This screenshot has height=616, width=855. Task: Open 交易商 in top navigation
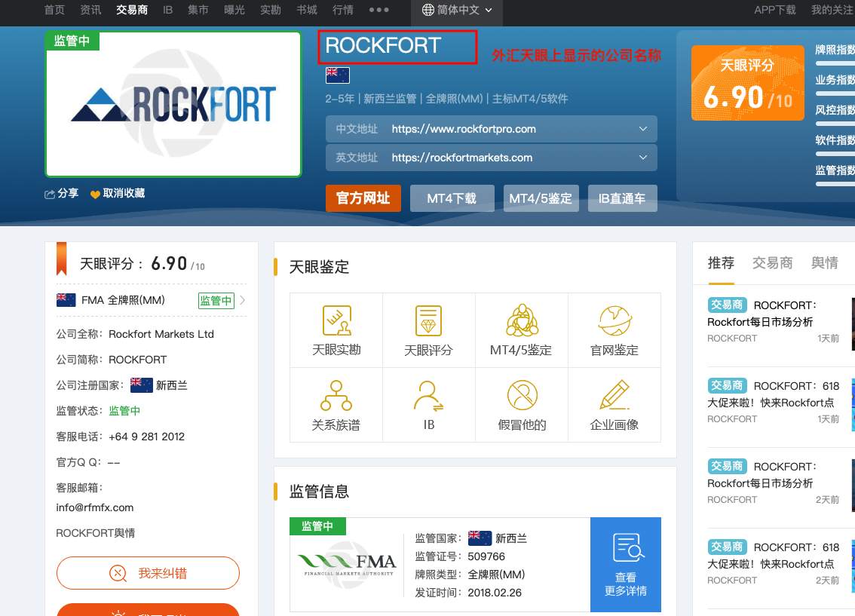tap(132, 10)
